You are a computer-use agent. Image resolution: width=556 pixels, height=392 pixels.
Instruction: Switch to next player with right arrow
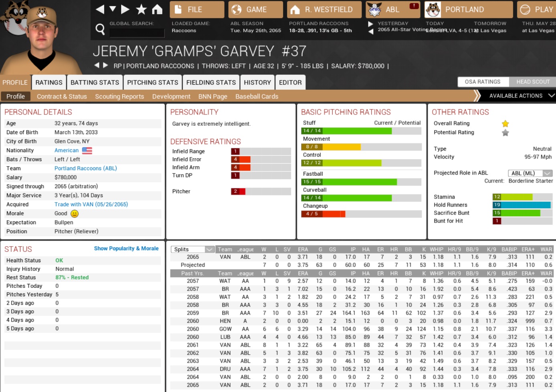(105, 65)
